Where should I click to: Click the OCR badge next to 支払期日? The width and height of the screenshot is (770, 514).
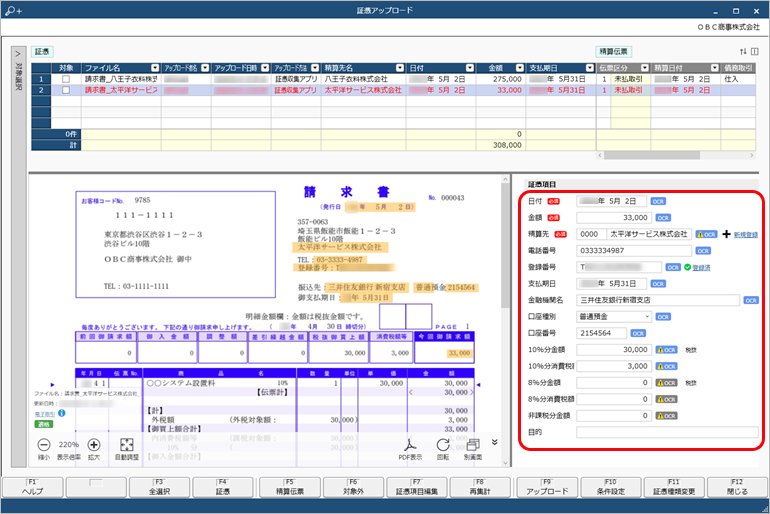tap(658, 284)
